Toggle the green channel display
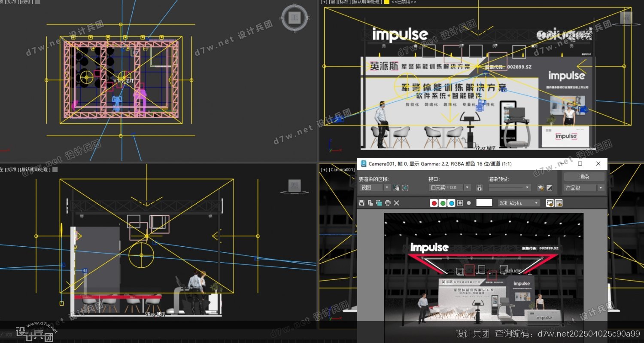 (x=443, y=203)
